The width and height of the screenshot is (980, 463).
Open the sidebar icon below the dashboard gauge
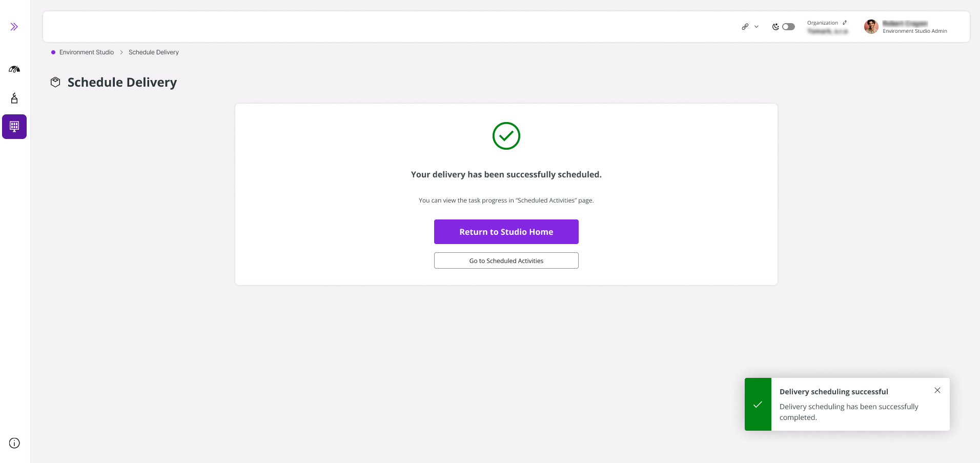coord(14,98)
